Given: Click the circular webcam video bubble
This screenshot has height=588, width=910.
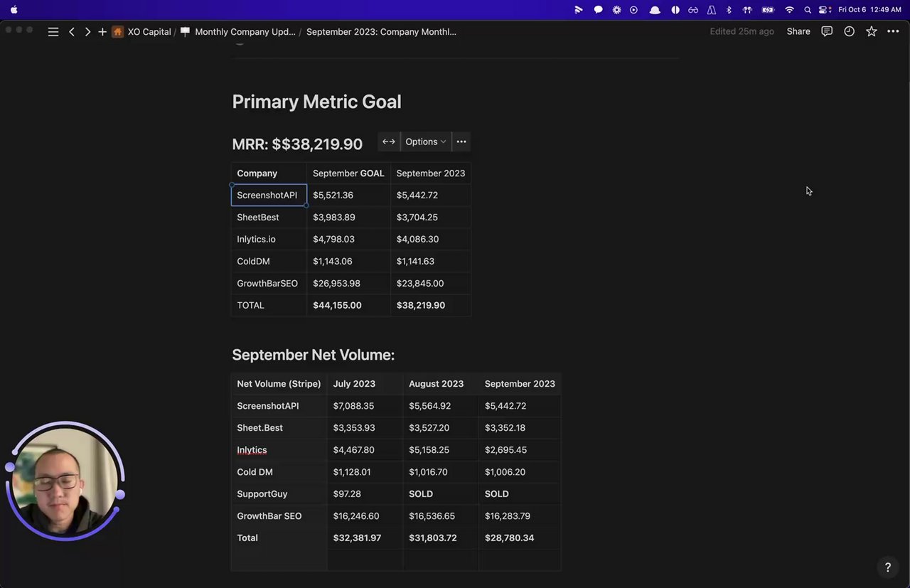Looking at the screenshot, I should (65, 481).
